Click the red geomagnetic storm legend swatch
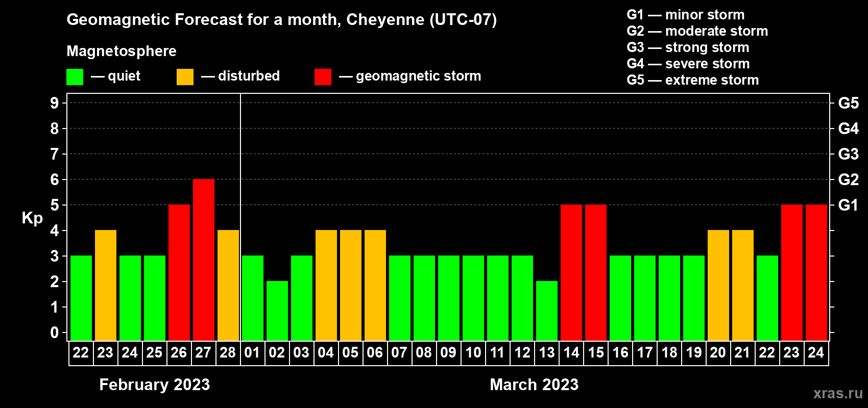 [323, 77]
